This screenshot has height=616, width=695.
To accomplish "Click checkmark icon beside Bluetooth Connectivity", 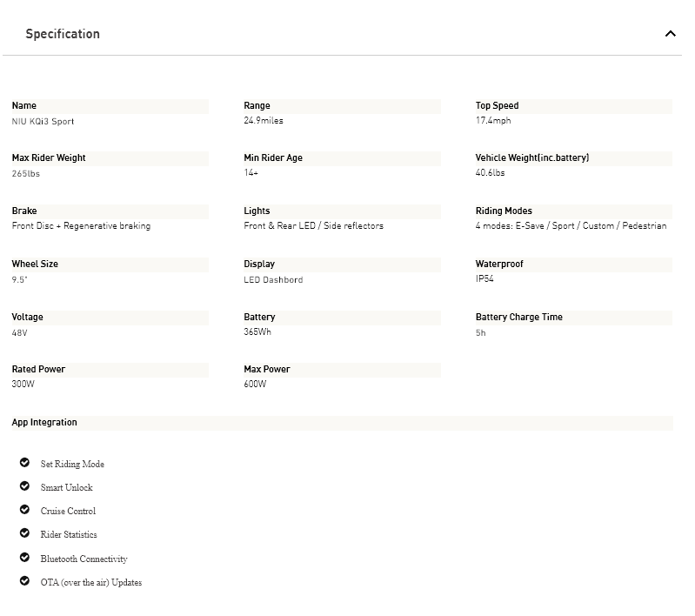I will [x=25, y=558].
